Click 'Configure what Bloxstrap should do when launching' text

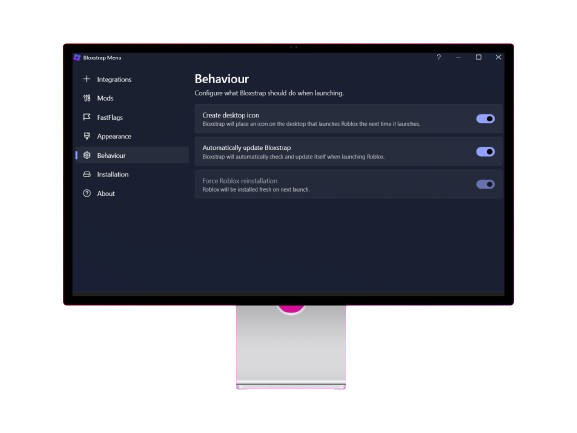[x=269, y=93]
